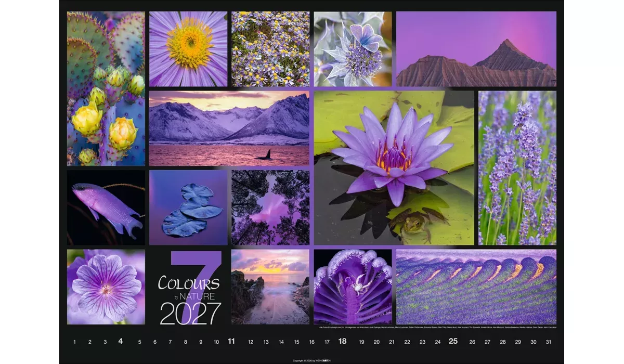Select bold day 25 in the date row
Image resolution: width=624 pixels, height=364 pixels.
453,342
